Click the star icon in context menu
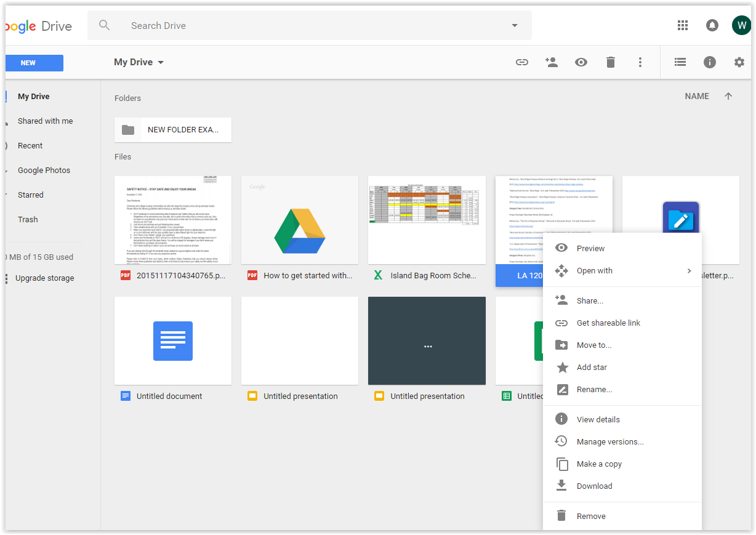The width and height of the screenshot is (756, 535). coord(562,367)
